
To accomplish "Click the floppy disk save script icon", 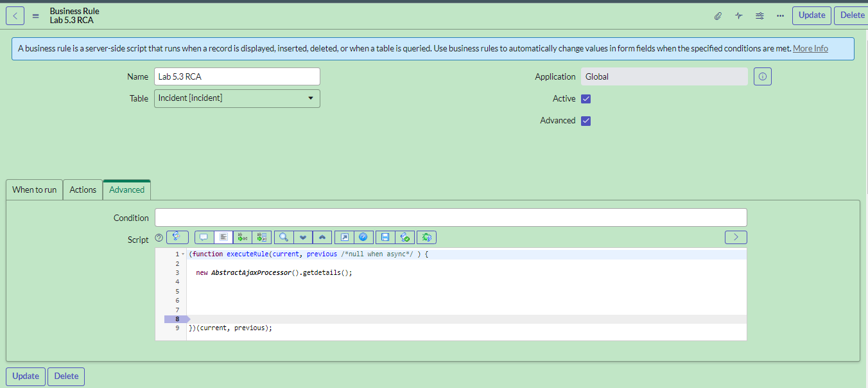I will point(385,237).
